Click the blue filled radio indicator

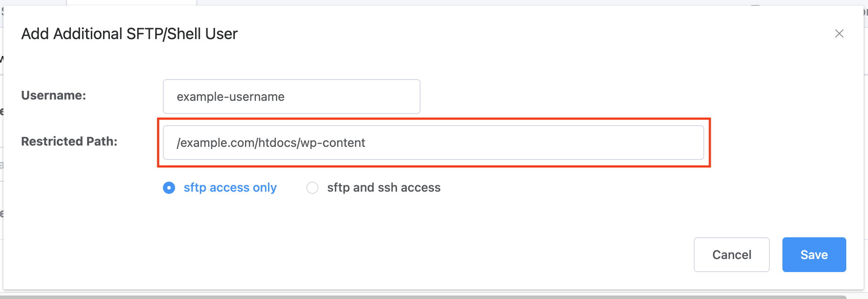(169, 188)
